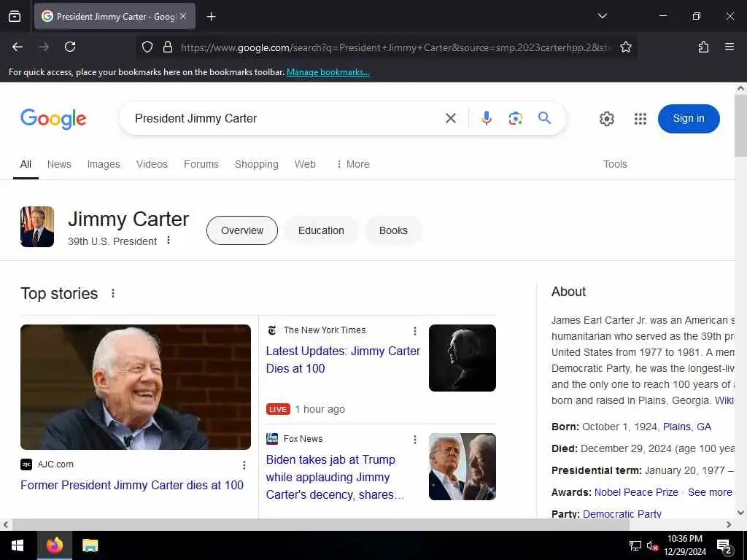Open the Nobel Peace Prize link
Screen dimensions: 747x560
click(636, 492)
